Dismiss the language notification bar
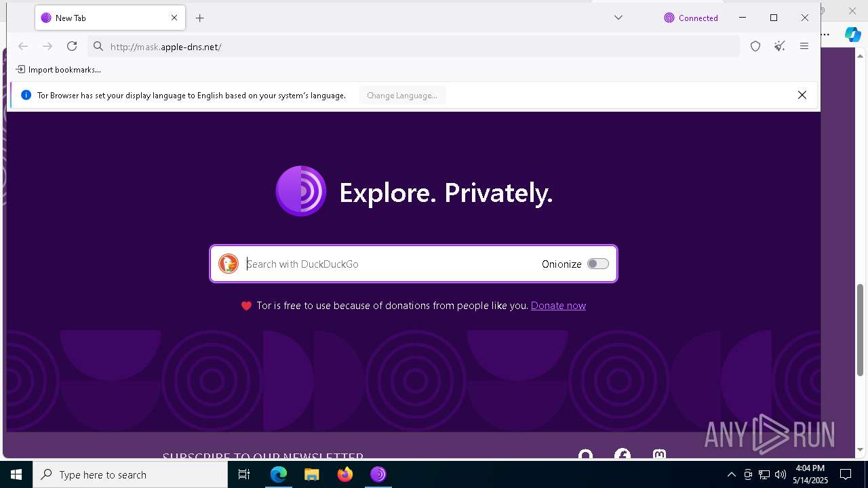868x488 pixels. [x=802, y=96]
